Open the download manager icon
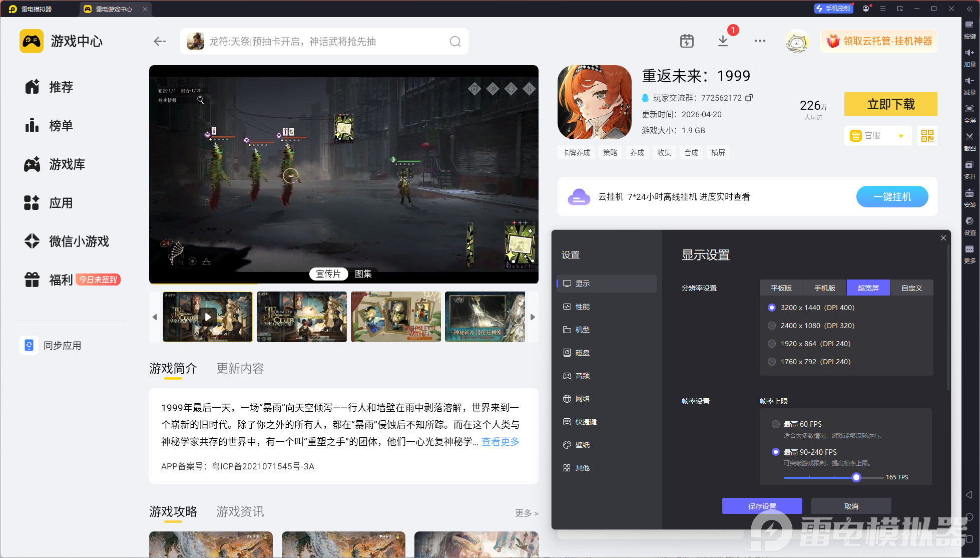This screenshot has width=980, height=558. pos(723,41)
